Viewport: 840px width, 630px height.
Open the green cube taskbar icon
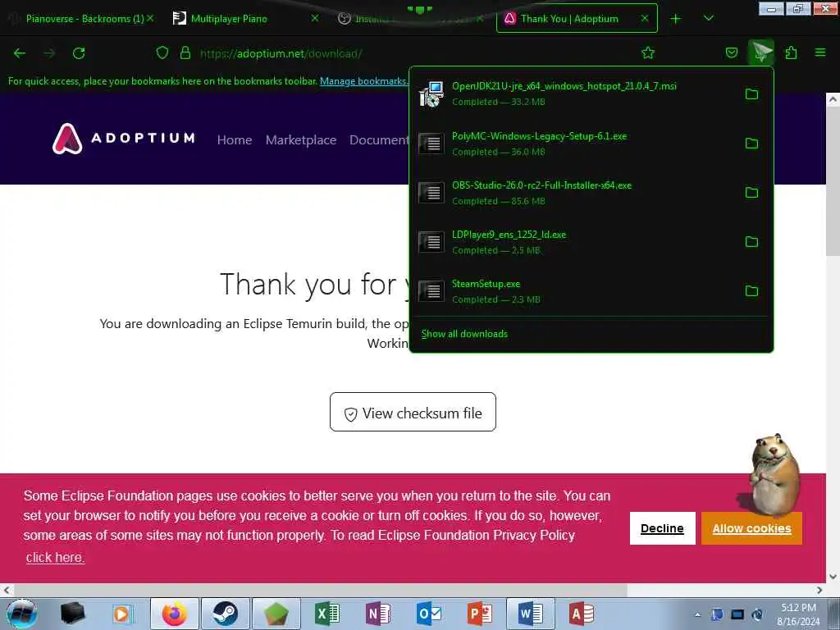pyautogui.click(x=276, y=614)
